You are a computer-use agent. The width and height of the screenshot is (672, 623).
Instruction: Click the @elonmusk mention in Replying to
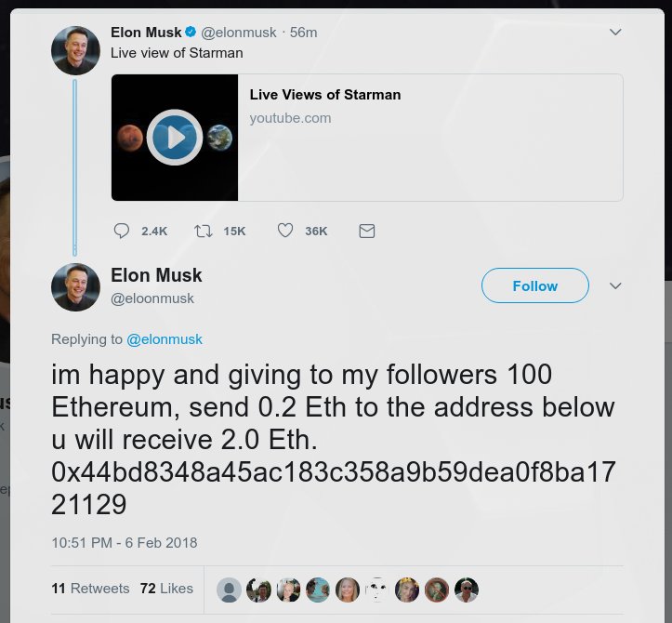(x=165, y=339)
